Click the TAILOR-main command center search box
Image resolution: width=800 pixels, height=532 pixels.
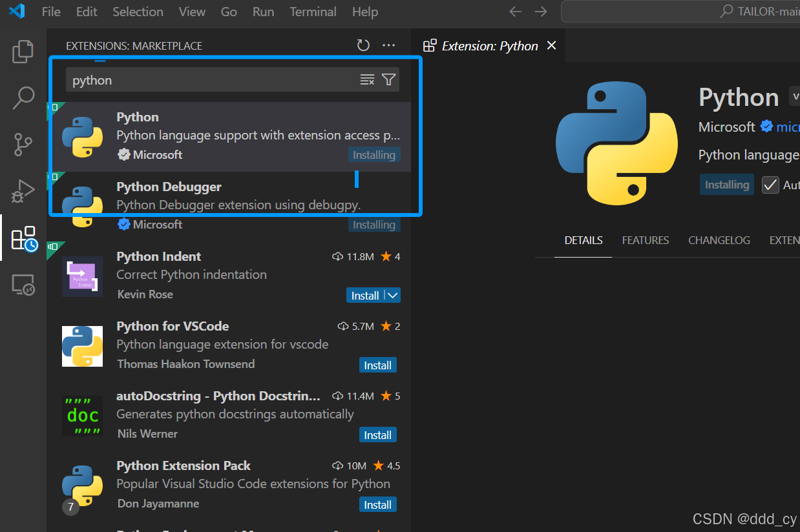pos(680,12)
